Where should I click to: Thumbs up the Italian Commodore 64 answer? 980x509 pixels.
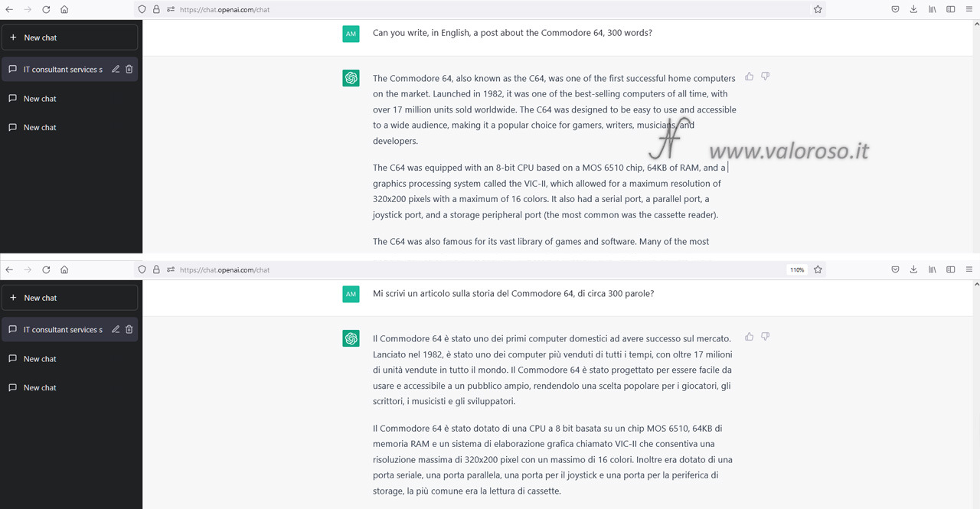(x=749, y=337)
